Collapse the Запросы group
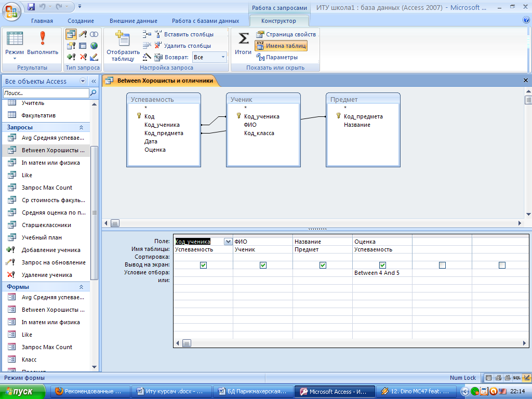The height and width of the screenshot is (399, 532). tap(82, 127)
